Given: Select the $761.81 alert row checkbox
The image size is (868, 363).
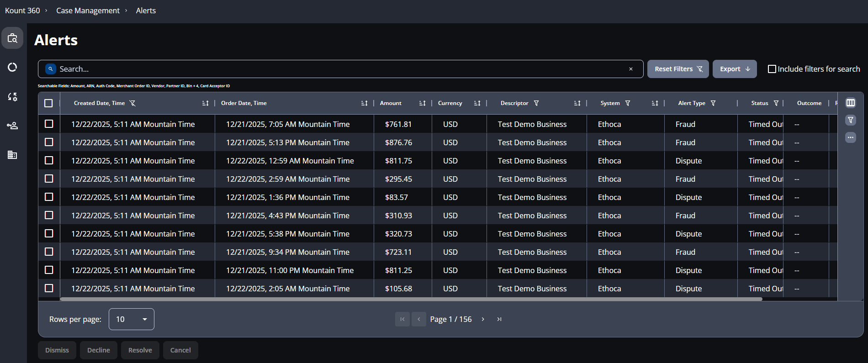Looking at the screenshot, I should [x=49, y=124].
